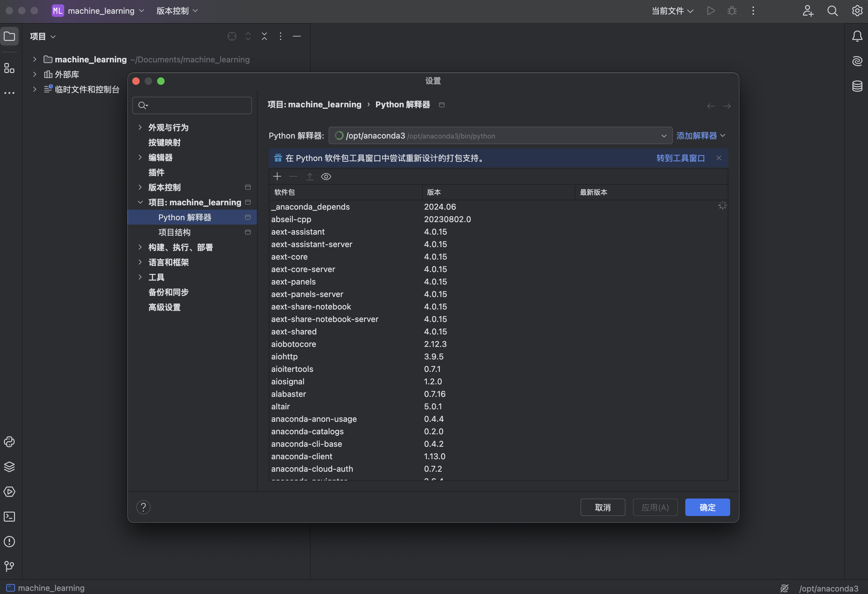Navigate forward arrow in settings dialog

[727, 106]
